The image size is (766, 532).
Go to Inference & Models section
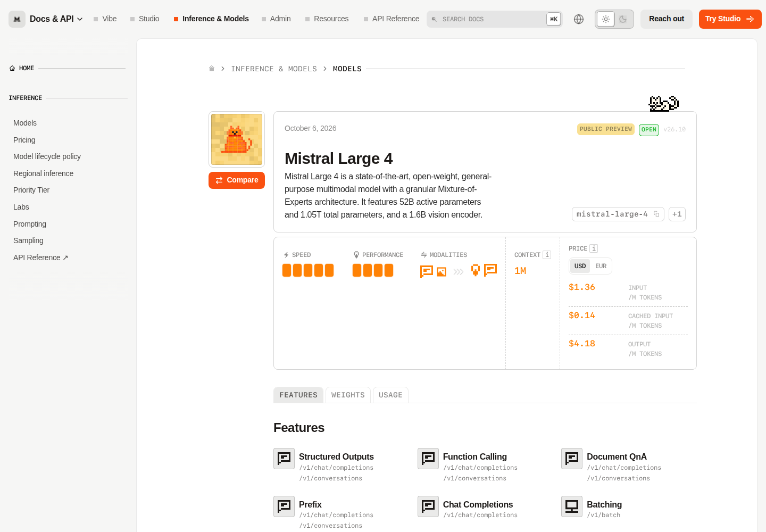[211, 19]
